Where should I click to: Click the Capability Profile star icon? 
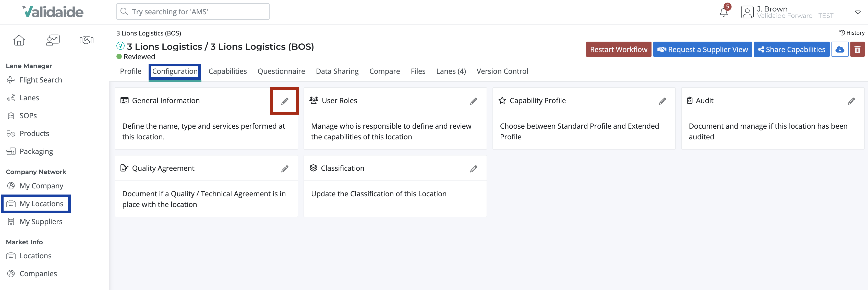[x=502, y=100]
